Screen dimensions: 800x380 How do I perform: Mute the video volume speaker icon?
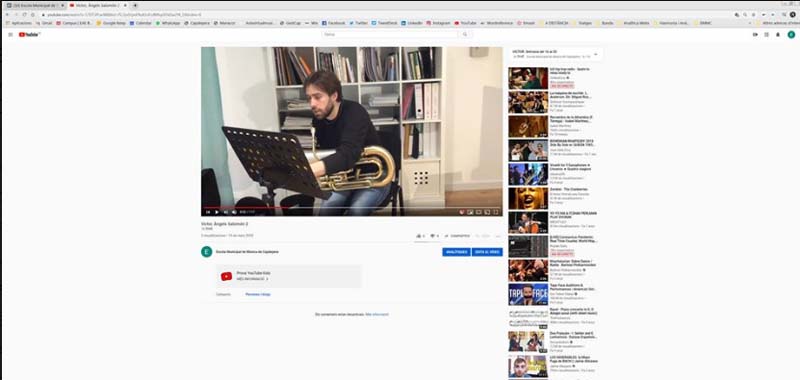[x=234, y=212]
